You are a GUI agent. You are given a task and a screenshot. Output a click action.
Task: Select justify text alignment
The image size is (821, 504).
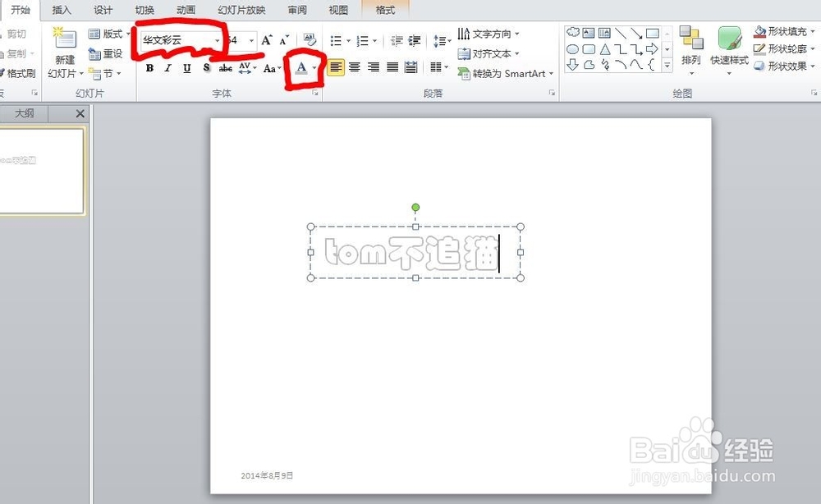pyautogui.click(x=392, y=67)
